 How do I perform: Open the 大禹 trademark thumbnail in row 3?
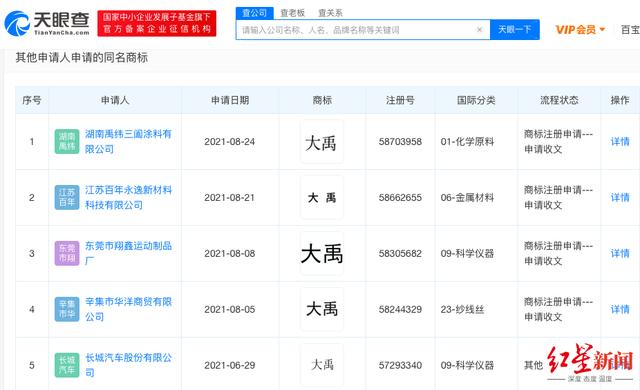pos(322,253)
